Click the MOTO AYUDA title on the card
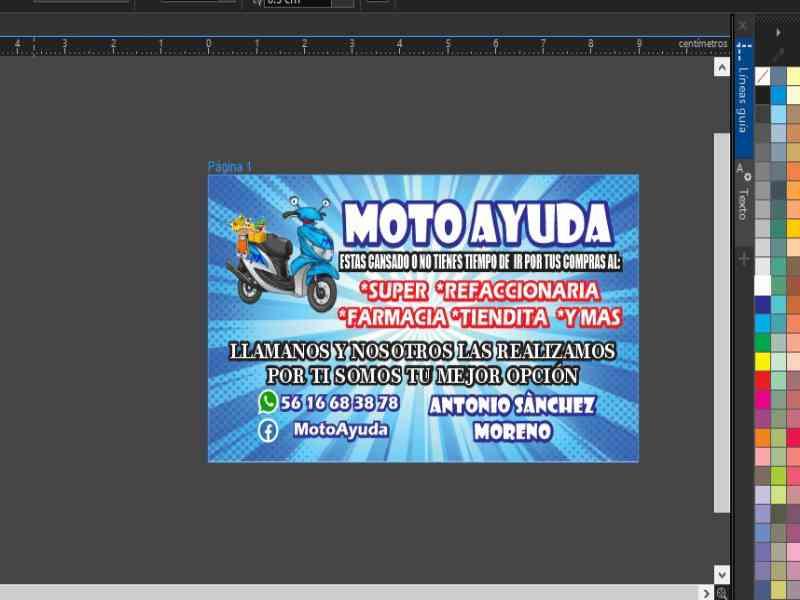This screenshot has width=800, height=600. click(x=476, y=224)
